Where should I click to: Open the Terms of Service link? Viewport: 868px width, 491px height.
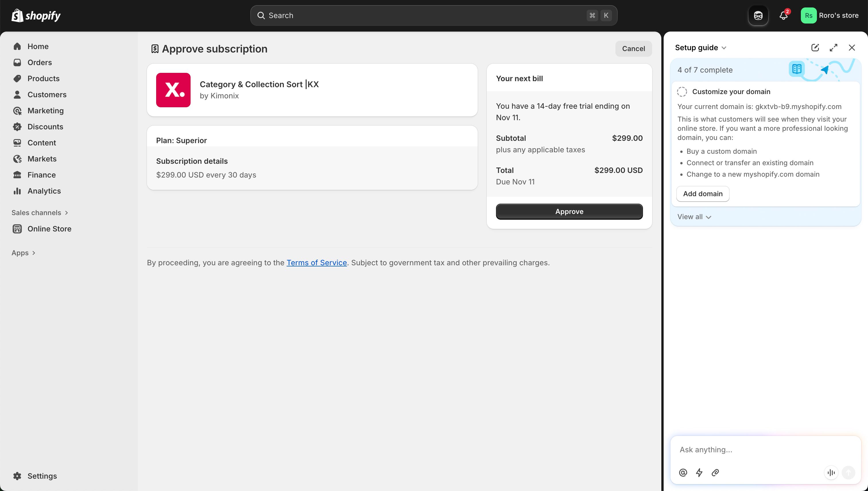pyautogui.click(x=317, y=262)
